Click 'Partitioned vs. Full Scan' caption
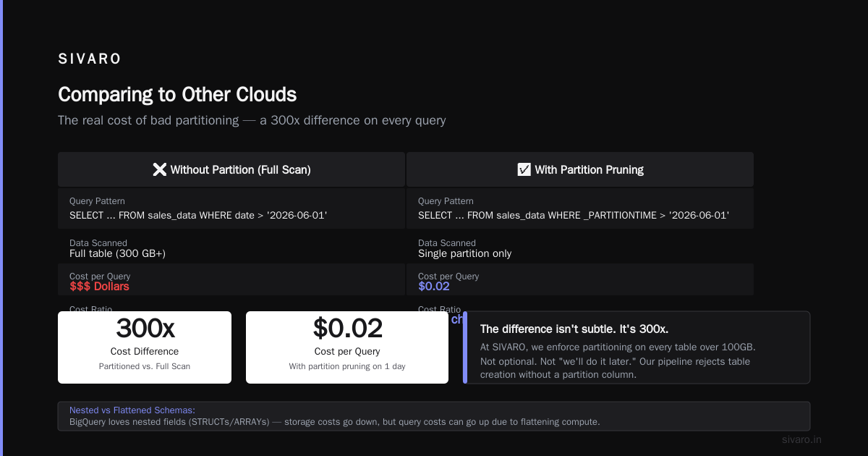The height and width of the screenshot is (456, 868). coord(145,366)
